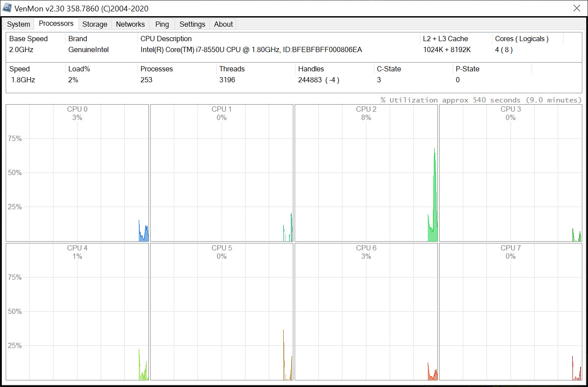Click the CPU Description value text

click(x=251, y=49)
